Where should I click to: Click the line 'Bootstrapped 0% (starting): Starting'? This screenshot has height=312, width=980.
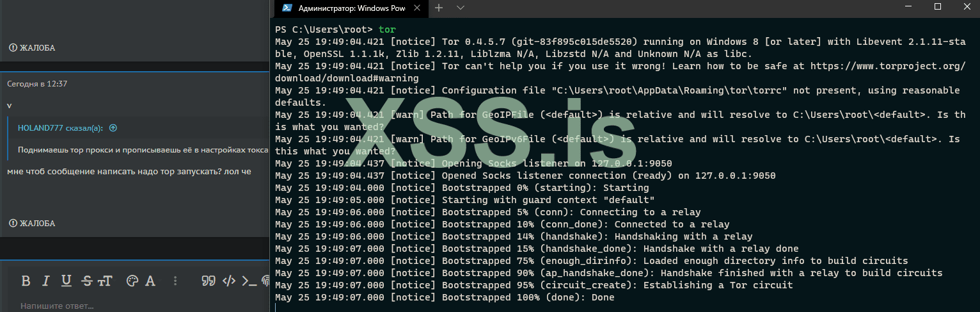(462, 188)
